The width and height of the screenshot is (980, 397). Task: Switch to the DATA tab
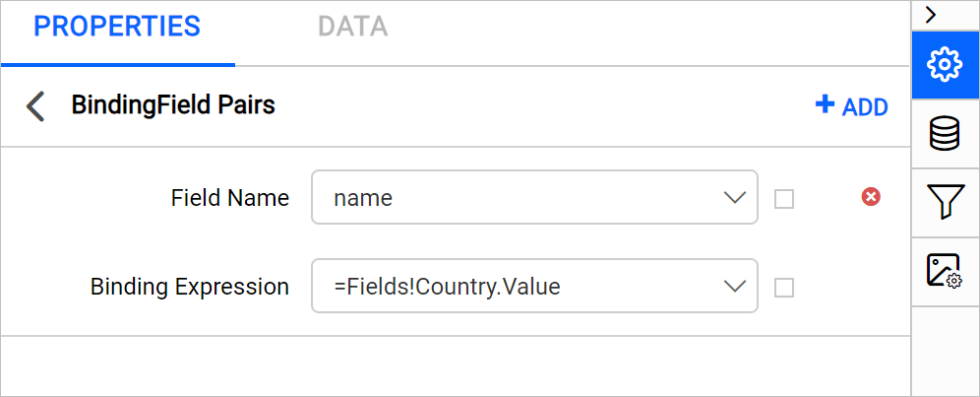(352, 27)
